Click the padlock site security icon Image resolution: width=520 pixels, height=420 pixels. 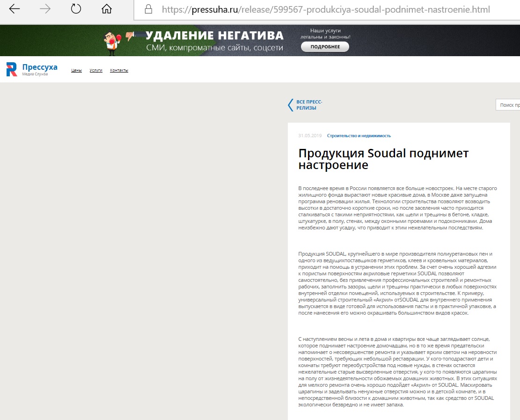tap(148, 9)
